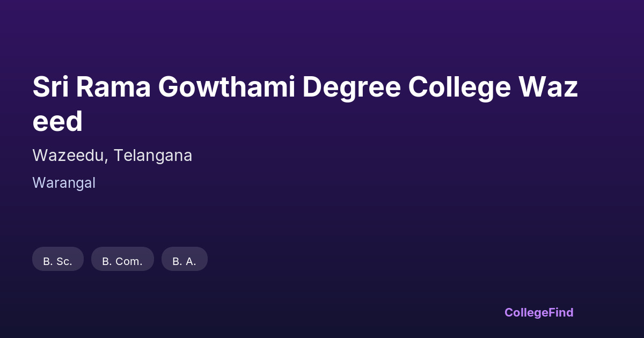Click the word College in the main title
644x338 pixels.
[x=459, y=87]
